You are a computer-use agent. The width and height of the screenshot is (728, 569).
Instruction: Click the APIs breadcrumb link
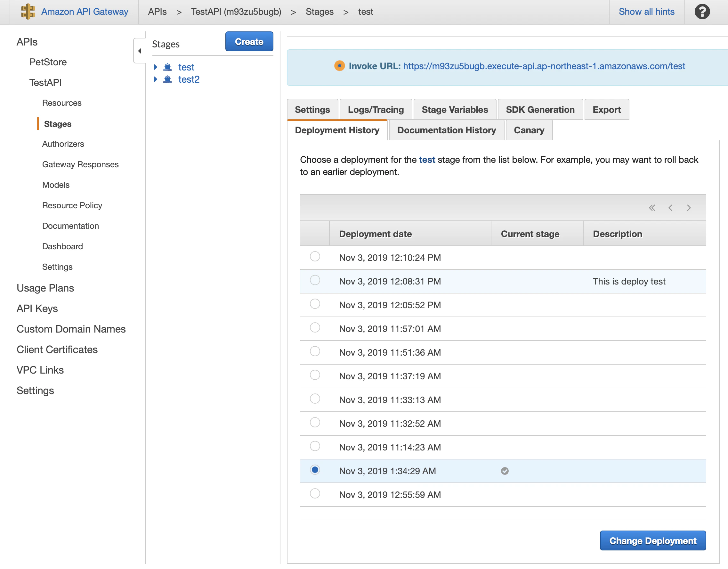(x=157, y=12)
